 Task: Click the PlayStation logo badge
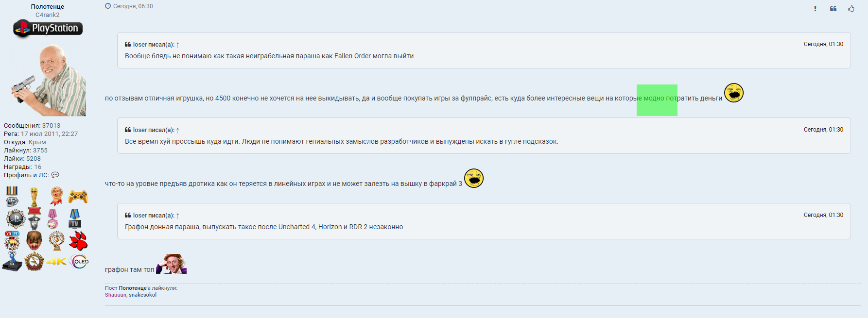click(x=48, y=28)
